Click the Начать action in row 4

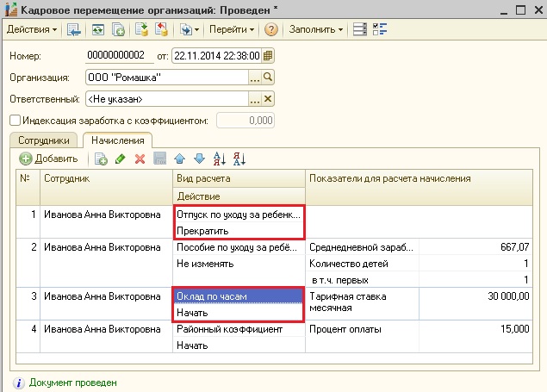click(x=239, y=345)
